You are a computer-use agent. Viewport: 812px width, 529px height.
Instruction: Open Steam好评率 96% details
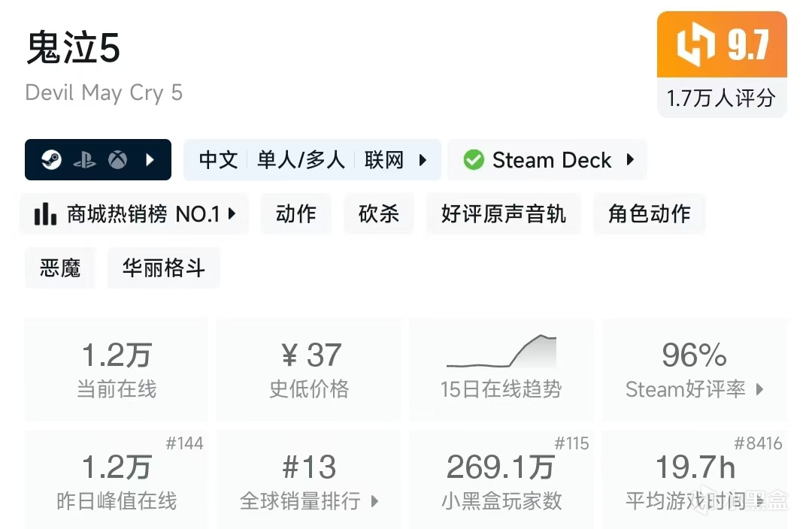694,370
